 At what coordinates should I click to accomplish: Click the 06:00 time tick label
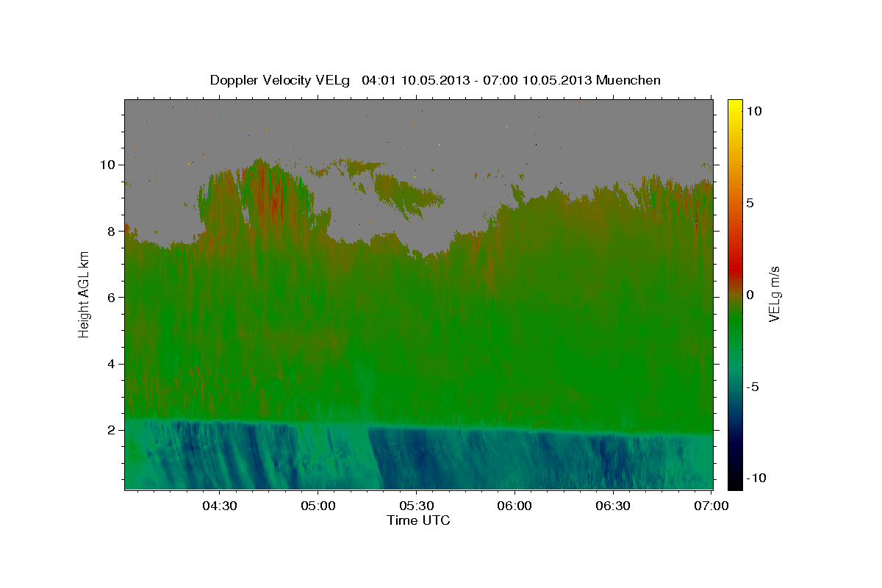pyautogui.click(x=514, y=506)
